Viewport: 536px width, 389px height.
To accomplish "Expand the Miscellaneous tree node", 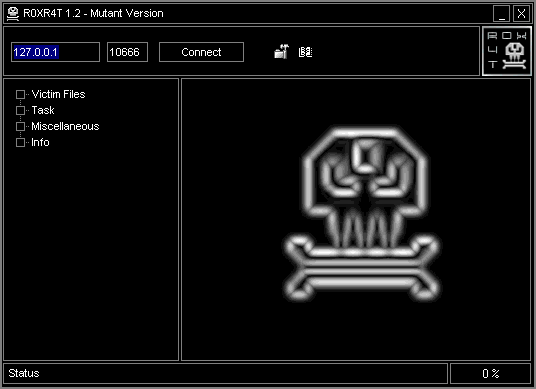I will 21,126.
